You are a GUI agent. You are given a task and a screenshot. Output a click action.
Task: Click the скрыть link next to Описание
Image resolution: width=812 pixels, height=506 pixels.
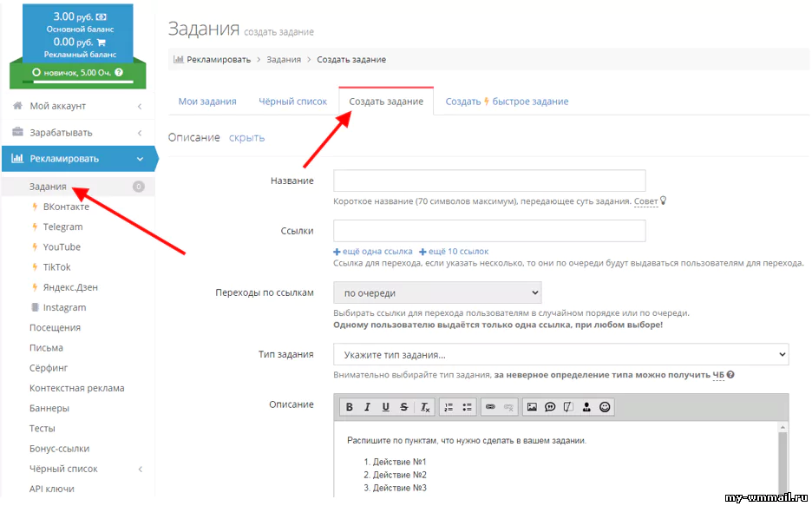[246, 138]
